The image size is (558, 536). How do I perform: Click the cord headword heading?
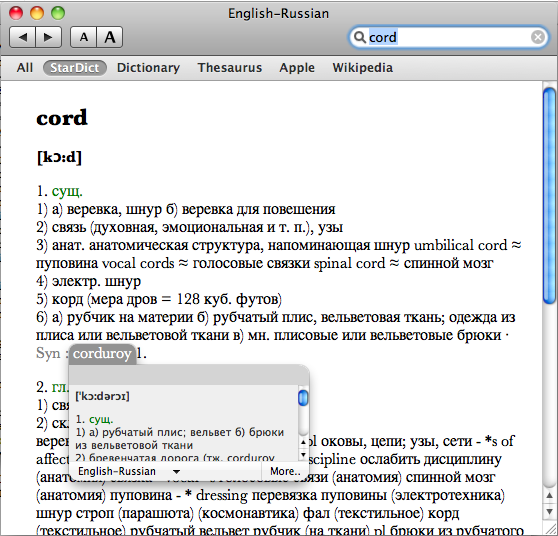pyautogui.click(x=62, y=118)
